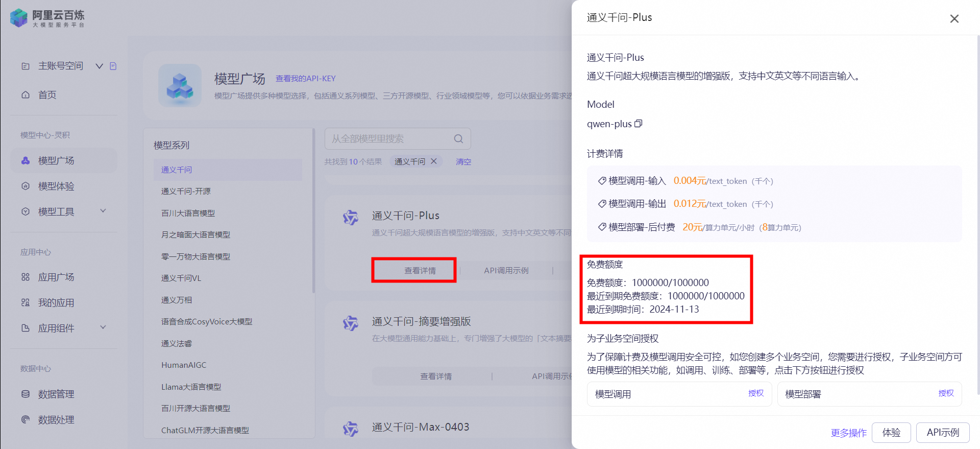
Task: Click the 模型工具 sidebar icon
Action: (x=26, y=211)
